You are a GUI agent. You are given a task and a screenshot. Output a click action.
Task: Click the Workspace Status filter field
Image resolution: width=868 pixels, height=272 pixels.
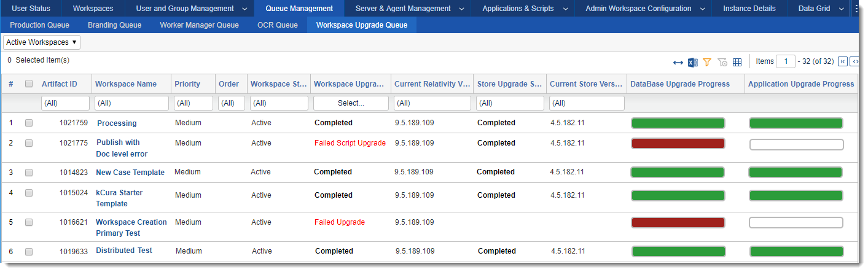coord(279,103)
